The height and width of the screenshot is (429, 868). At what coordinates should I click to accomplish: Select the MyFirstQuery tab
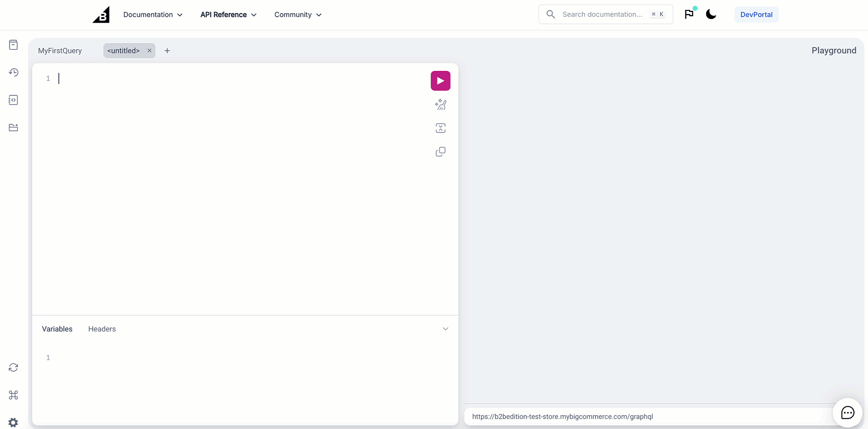[60, 51]
